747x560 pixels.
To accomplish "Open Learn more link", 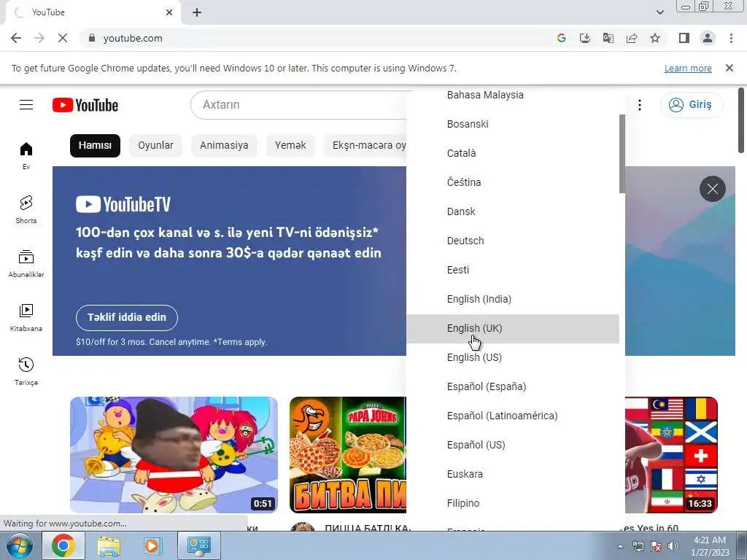I will pos(688,68).
